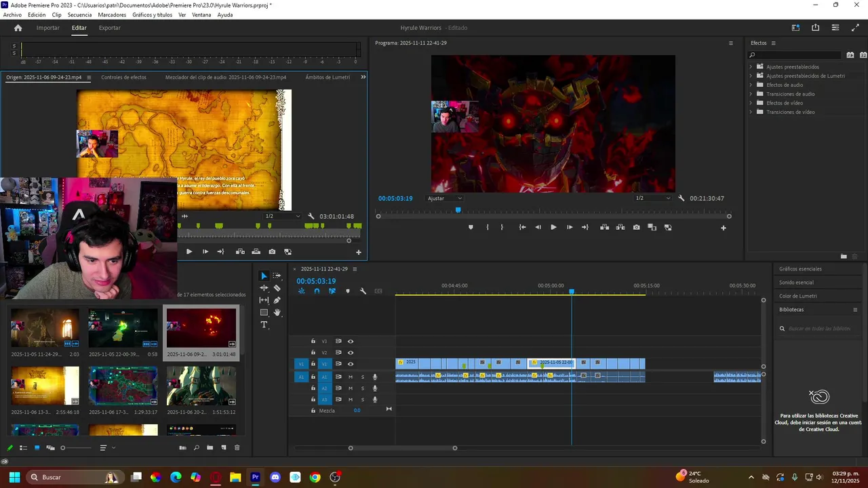The image size is (868, 488).
Task: Play the Program monitor sequence
Action: point(553,227)
